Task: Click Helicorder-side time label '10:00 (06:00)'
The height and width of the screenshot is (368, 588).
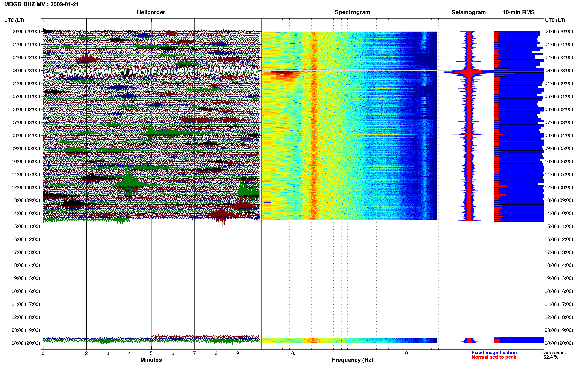Action: 26,161
